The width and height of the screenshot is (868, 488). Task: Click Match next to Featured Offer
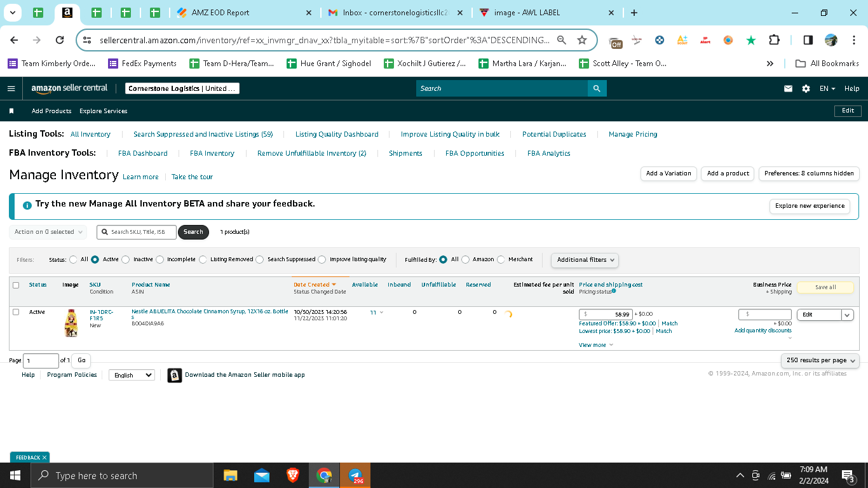coord(670,323)
